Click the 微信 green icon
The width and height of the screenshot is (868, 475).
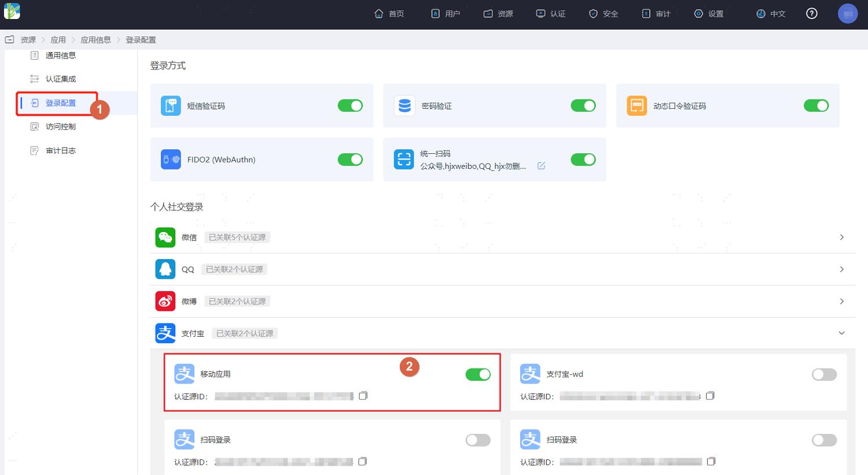coord(165,237)
